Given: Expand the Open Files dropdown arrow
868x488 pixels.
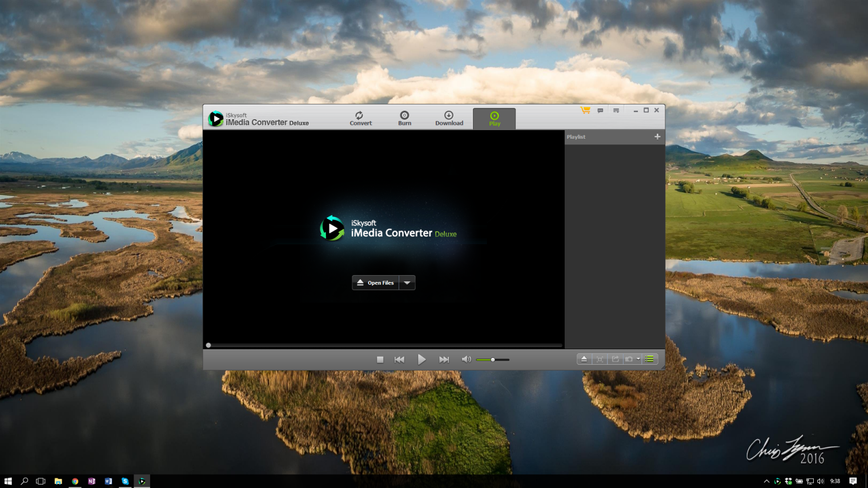Looking at the screenshot, I should click(407, 283).
